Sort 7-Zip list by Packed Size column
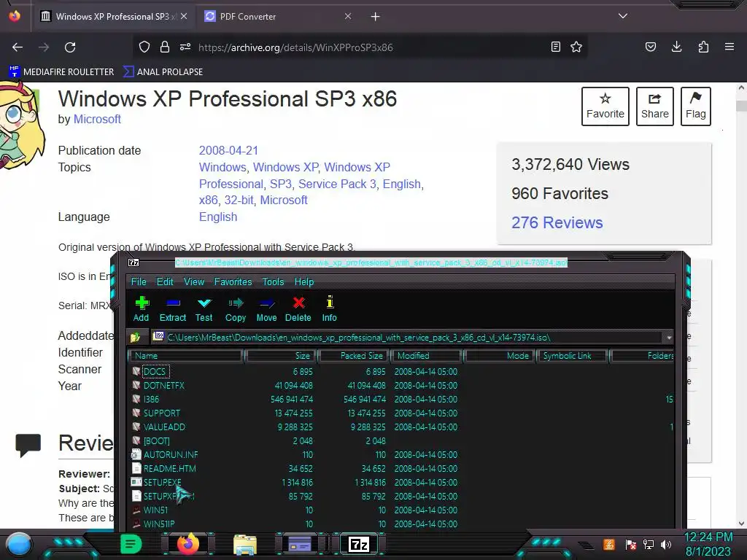 tap(354, 356)
